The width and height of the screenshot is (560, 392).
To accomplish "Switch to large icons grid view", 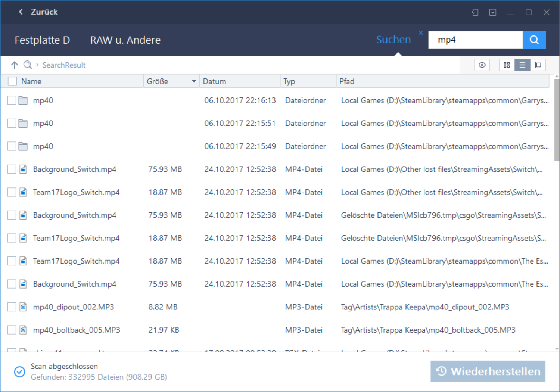I will pos(507,65).
